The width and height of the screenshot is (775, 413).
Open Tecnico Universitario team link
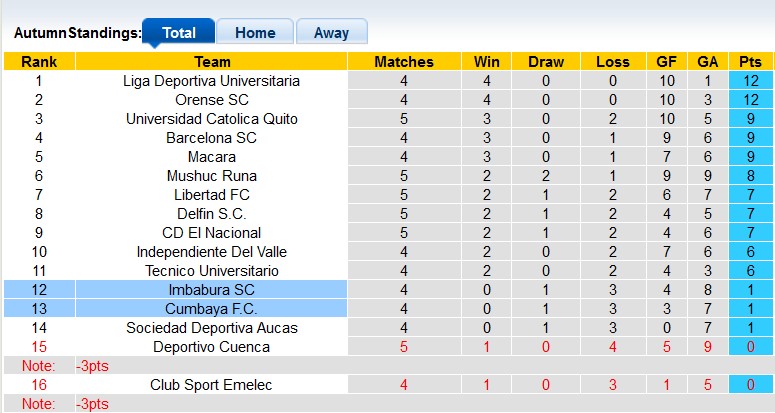[212, 271]
